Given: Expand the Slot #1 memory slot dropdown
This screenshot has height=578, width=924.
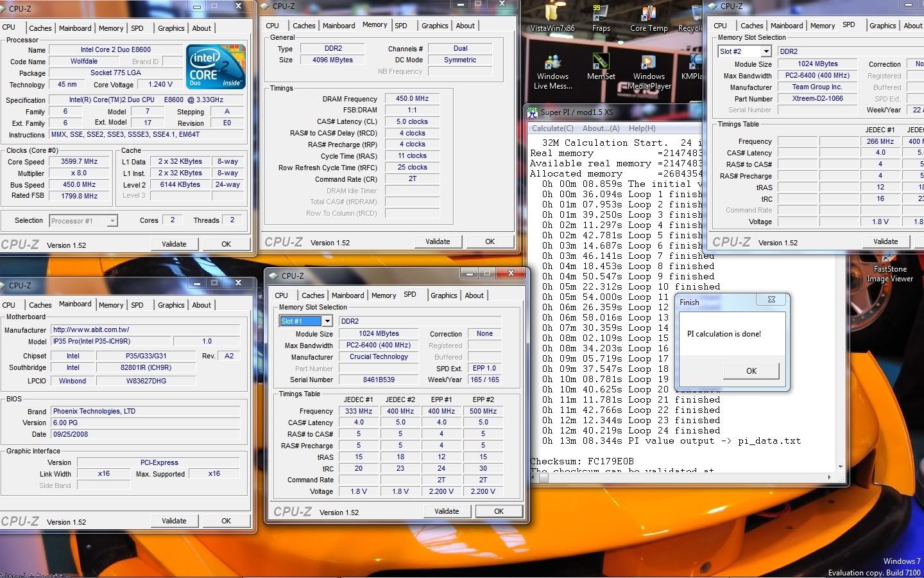Looking at the screenshot, I should point(327,321).
